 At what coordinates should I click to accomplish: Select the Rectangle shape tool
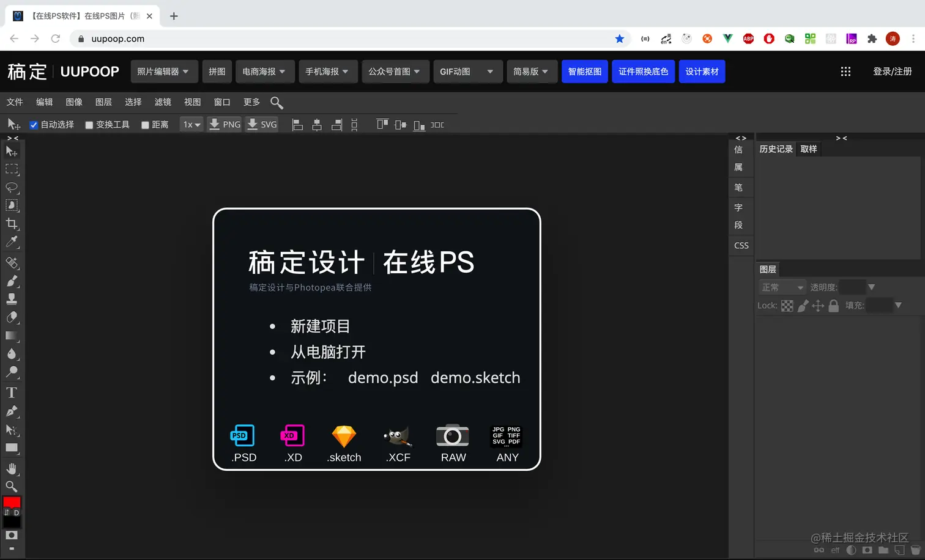point(12,448)
